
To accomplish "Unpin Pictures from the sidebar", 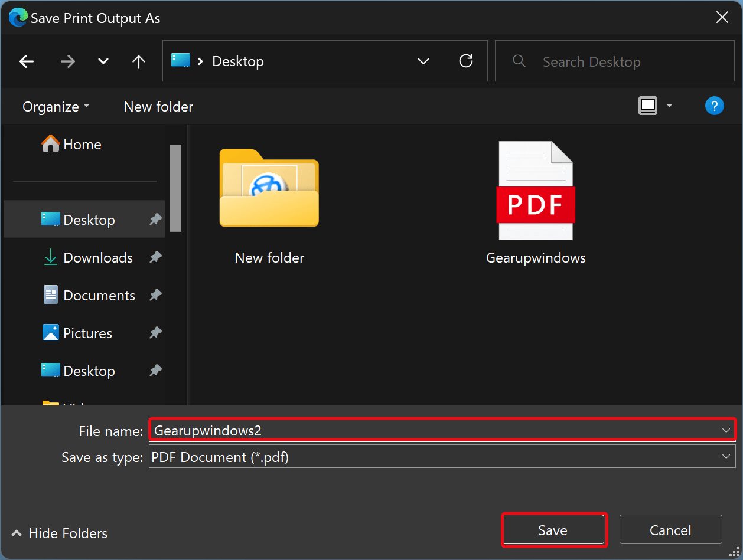I will coord(155,333).
